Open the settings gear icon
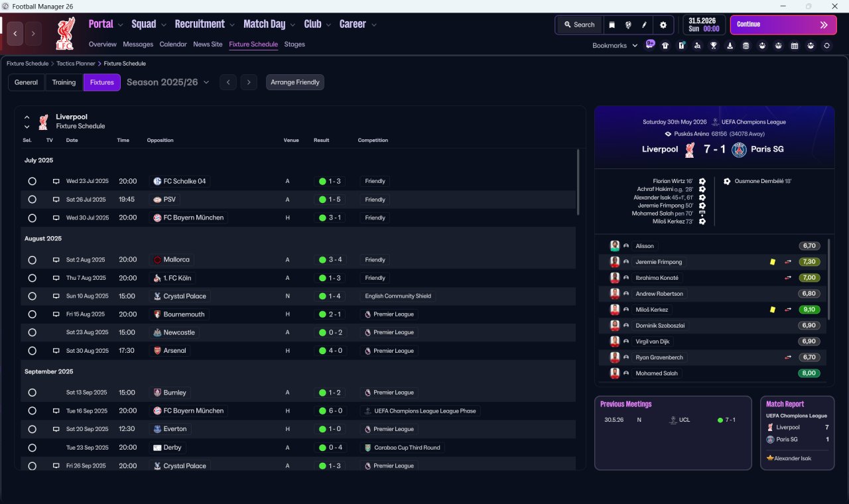The image size is (849, 504). [663, 25]
